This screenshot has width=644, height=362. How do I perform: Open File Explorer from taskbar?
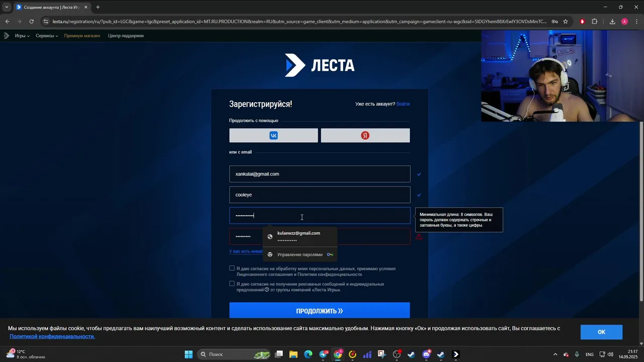pos(294,354)
